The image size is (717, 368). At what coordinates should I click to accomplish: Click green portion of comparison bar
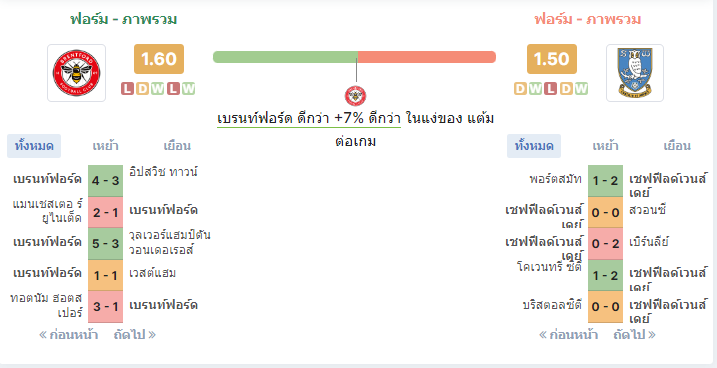point(285,57)
